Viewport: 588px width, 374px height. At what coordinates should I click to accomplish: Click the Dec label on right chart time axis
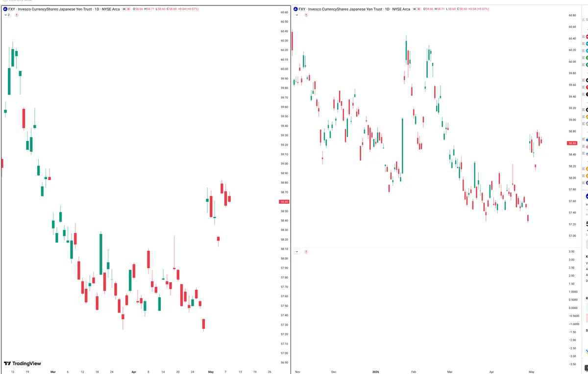334,372
